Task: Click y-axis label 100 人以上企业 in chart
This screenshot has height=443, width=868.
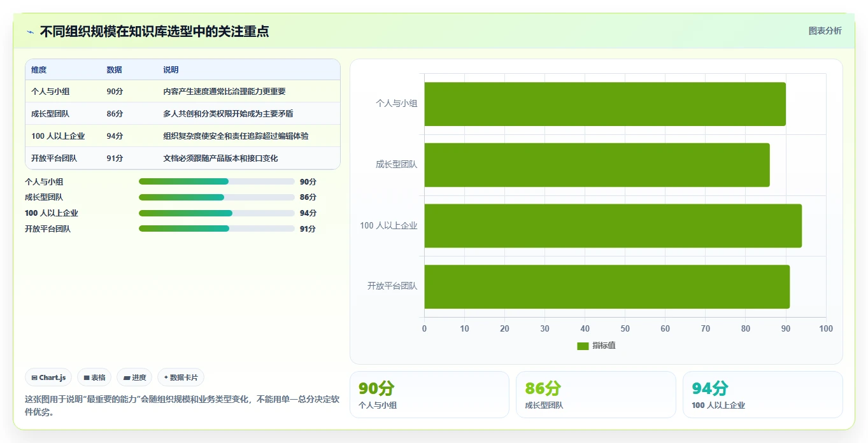Action: [388, 226]
